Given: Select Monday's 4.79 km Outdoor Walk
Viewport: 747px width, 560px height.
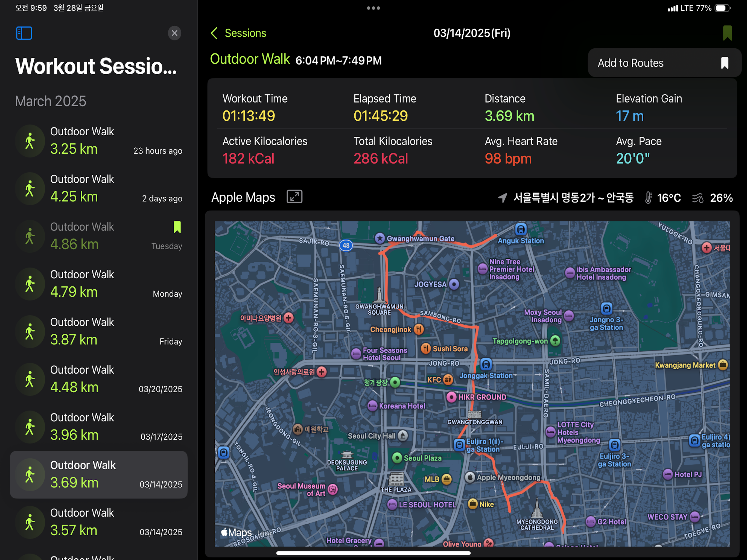Looking at the screenshot, I should pos(99,284).
